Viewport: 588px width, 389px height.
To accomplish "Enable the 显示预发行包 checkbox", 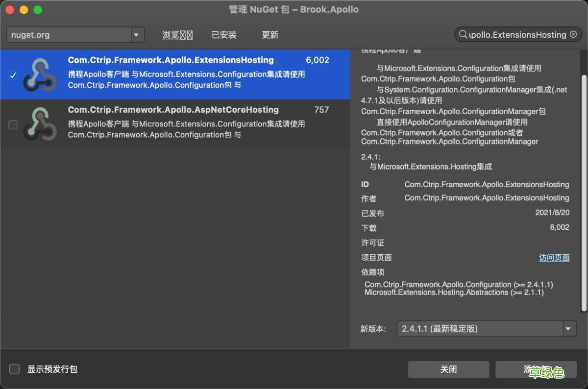I will pos(14,369).
